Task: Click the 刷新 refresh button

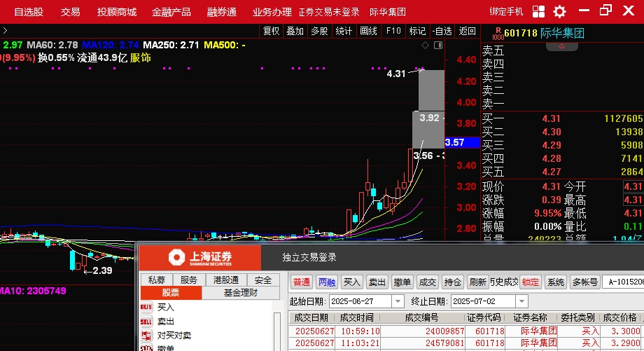Action: pos(477,282)
